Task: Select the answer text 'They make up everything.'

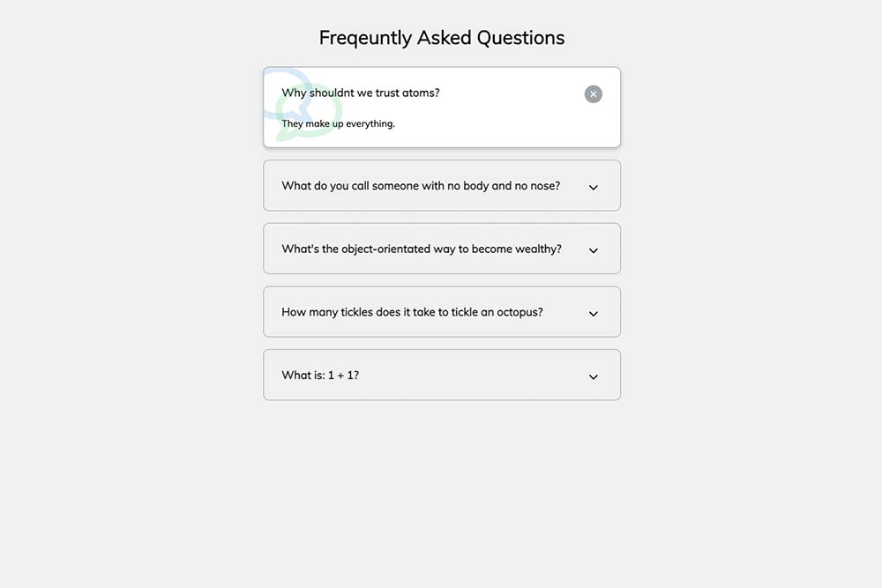Action: tap(339, 123)
